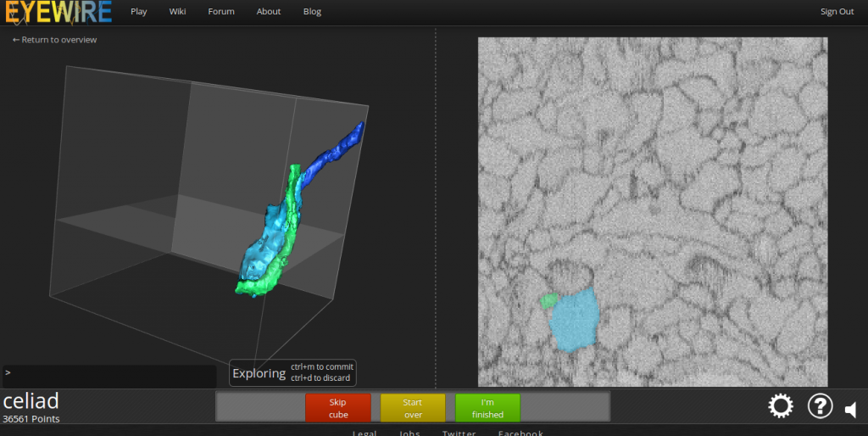Screen dimensions: 868x436
Task: Click the green I'm finished button
Action: coord(487,408)
